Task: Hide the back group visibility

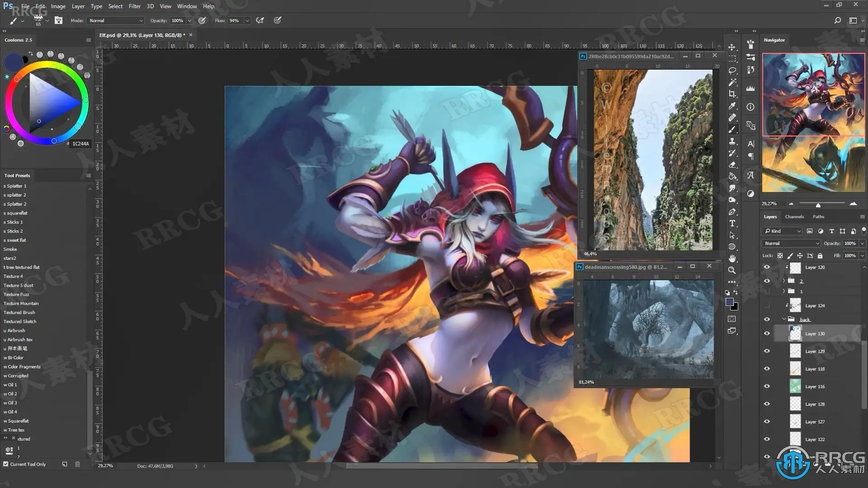Action: pyautogui.click(x=767, y=319)
